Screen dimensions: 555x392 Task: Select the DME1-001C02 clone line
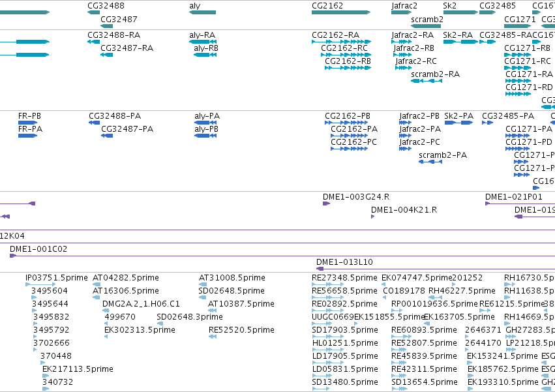coord(282,256)
